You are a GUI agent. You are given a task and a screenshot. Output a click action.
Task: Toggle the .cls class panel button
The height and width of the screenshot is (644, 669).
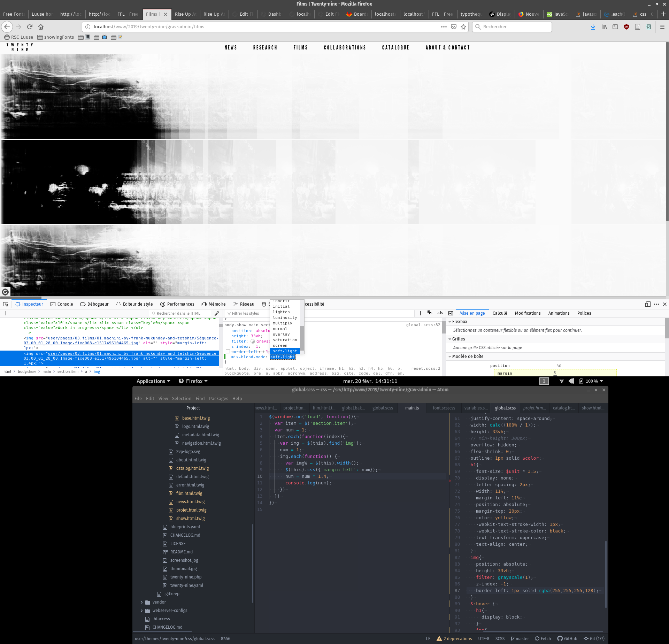pos(440,313)
